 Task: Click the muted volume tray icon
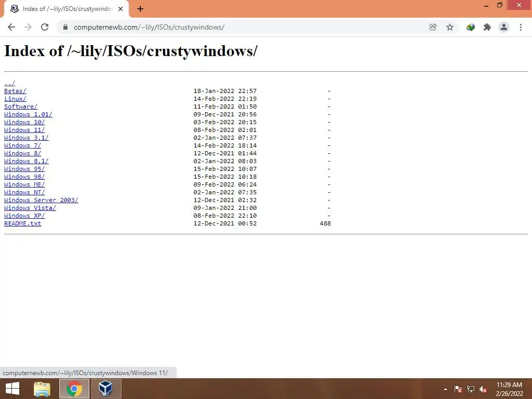[x=483, y=389]
